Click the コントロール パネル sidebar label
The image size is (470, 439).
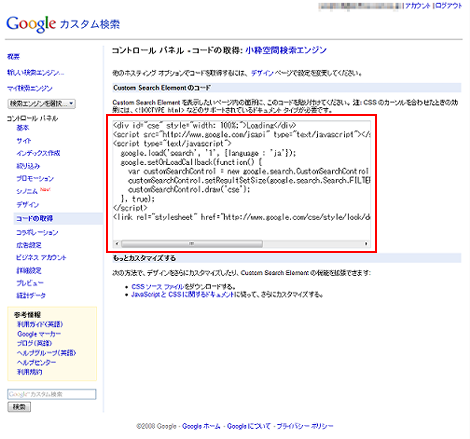coord(32,118)
